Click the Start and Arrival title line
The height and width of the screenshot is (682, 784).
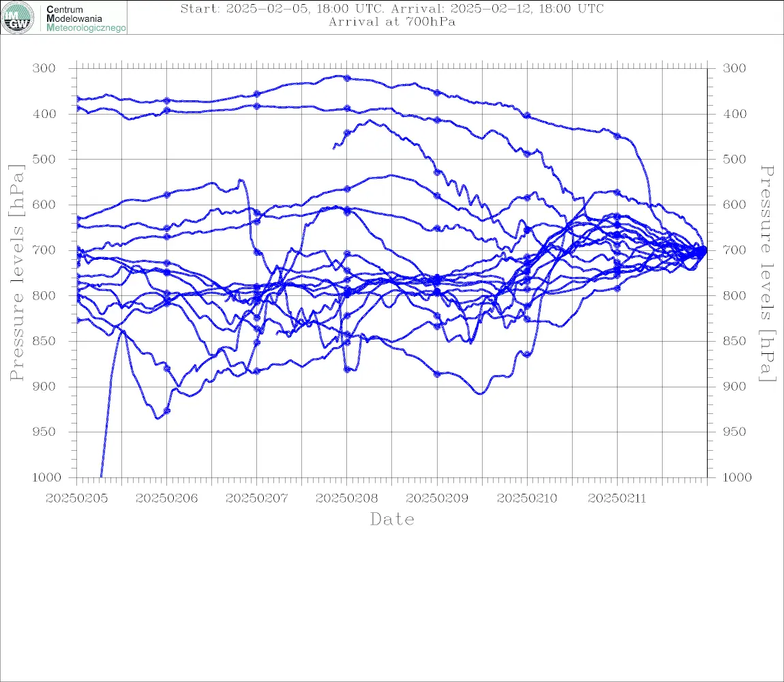click(x=392, y=8)
